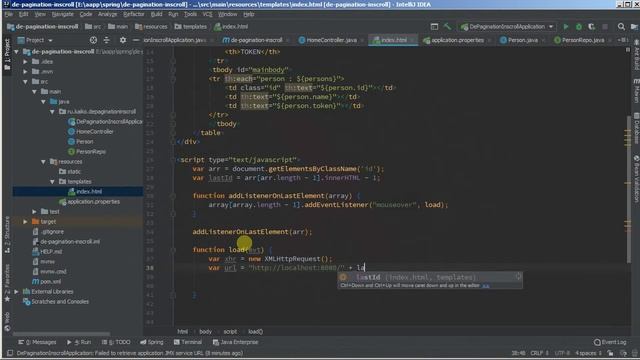Image resolution: width=640 pixels, height=360 pixels.
Task: Expand the test folder
Action: coord(34,211)
